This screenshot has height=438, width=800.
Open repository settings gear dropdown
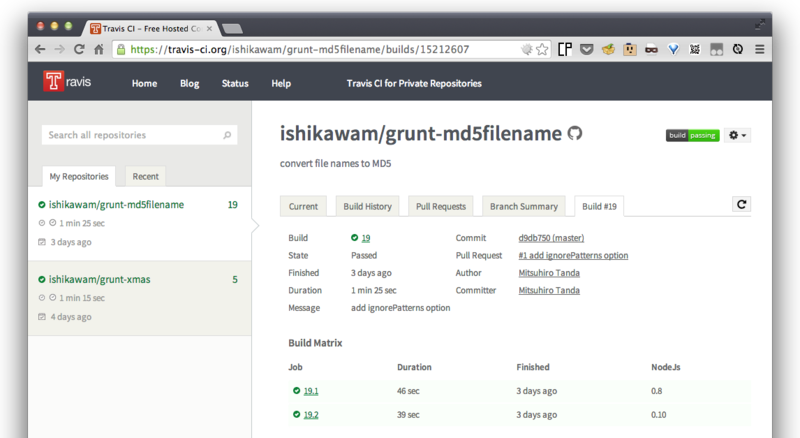737,135
